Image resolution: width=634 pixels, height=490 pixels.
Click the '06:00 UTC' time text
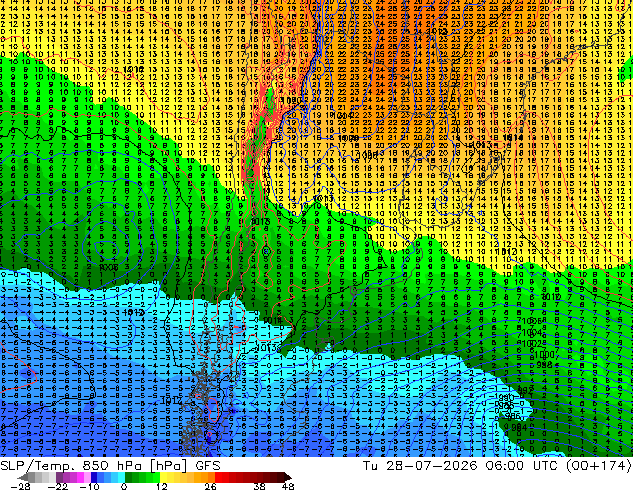coord(522,466)
